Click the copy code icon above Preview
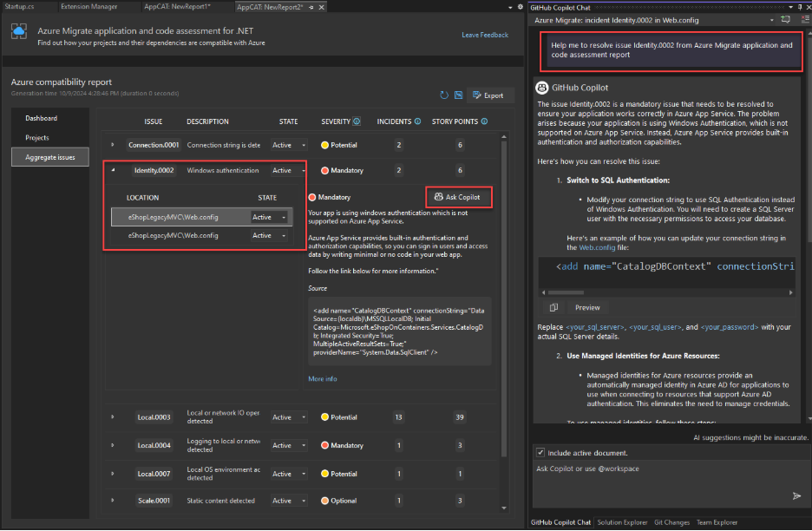The height and width of the screenshot is (531, 812). (553, 306)
